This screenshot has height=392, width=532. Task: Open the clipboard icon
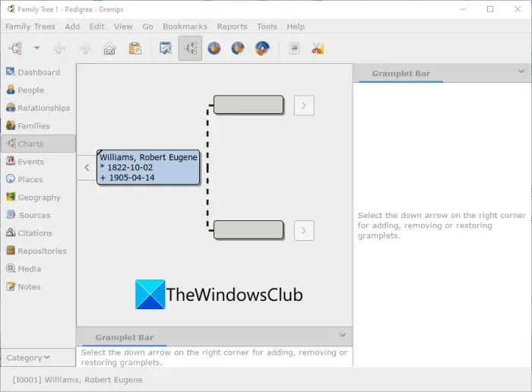click(135, 48)
